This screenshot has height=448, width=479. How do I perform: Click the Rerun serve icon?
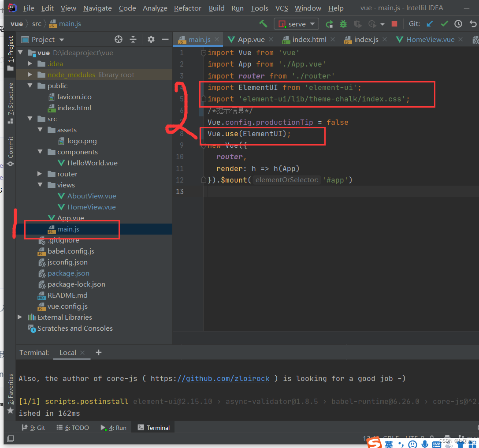click(x=329, y=24)
